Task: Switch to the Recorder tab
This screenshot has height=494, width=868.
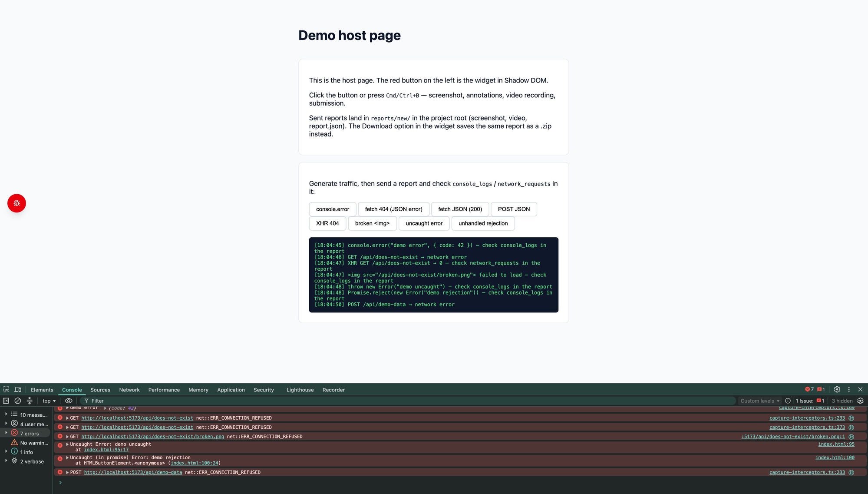Action: click(333, 390)
